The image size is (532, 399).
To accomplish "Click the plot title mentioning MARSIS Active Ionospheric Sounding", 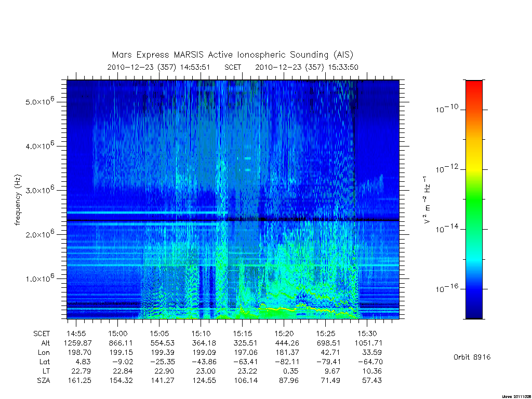I will [x=233, y=55].
